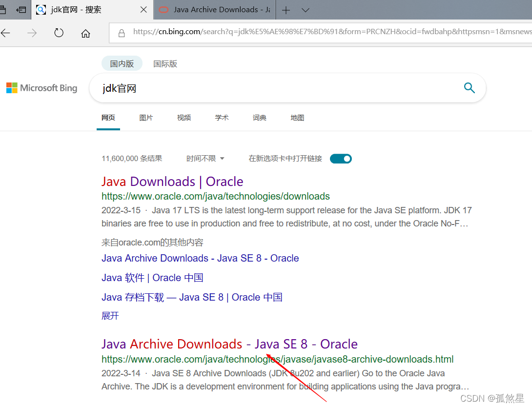The width and height of the screenshot is (532, 408).
Task: Click the browser back arrow
Action: [x=5, y=33]
